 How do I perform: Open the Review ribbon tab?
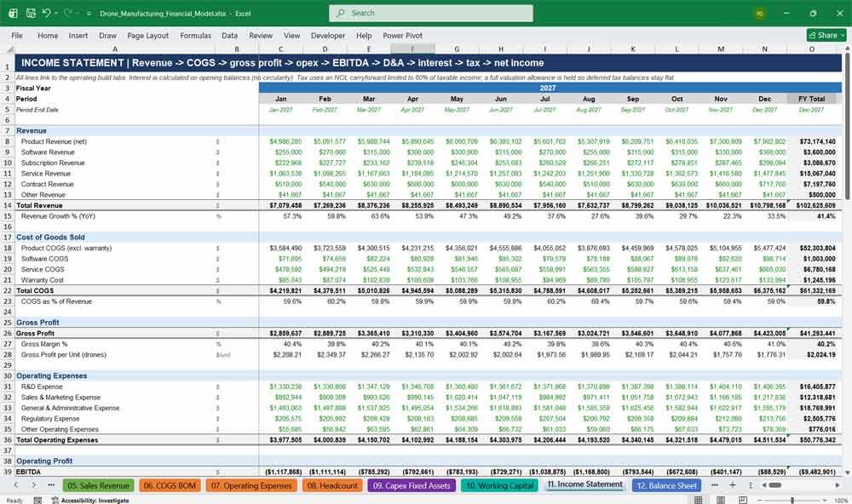(261, 35)
